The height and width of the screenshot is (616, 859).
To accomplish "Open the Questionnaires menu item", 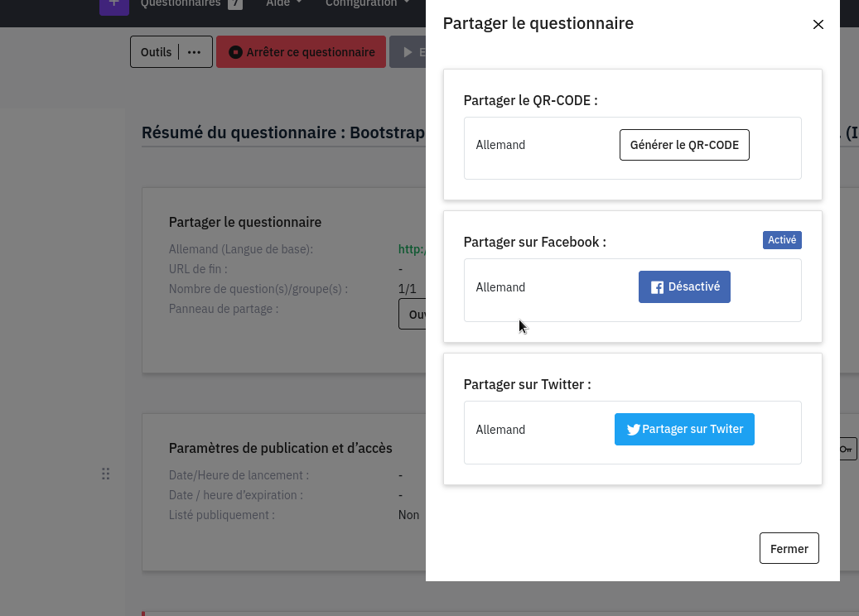I will pos(181,4).
